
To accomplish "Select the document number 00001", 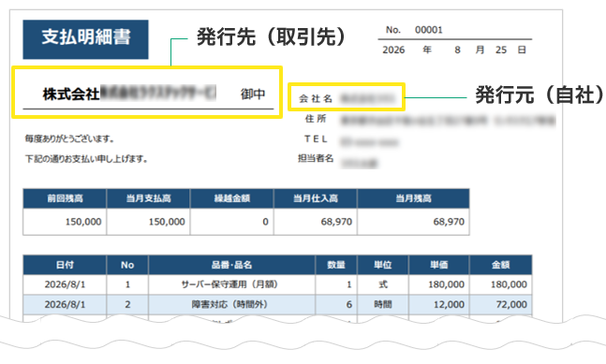I will point(429,30).
